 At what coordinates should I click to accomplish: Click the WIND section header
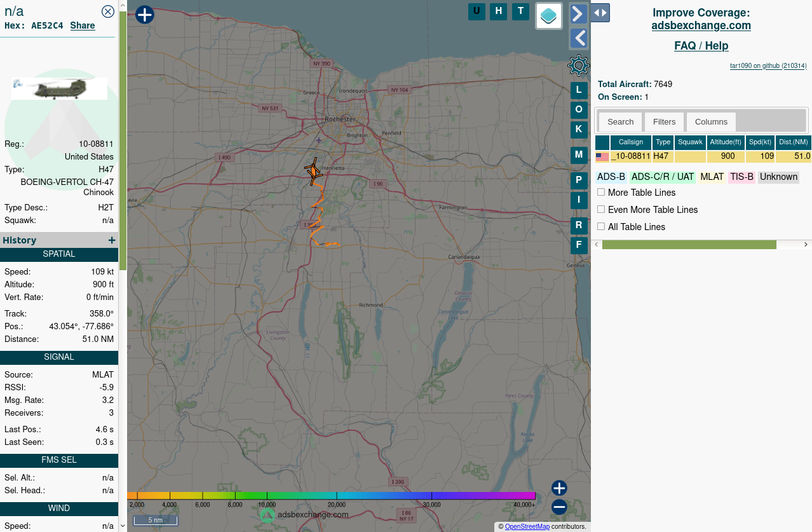[59, 508]
